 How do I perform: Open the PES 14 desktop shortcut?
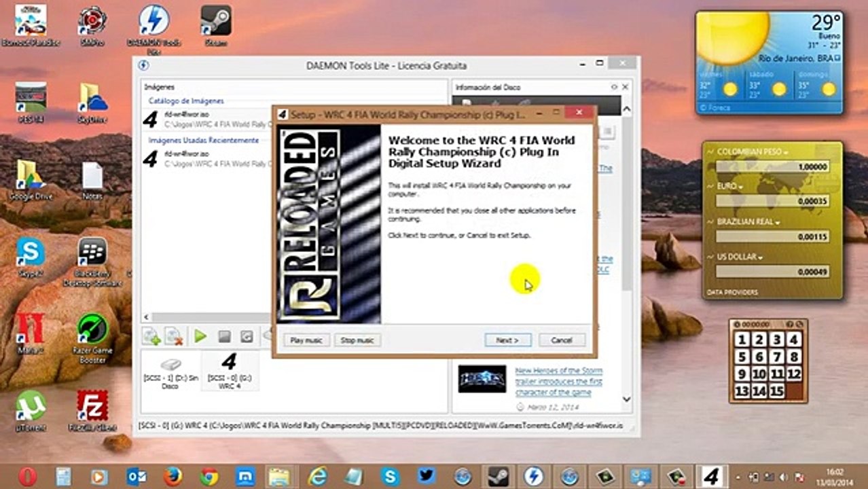point(31,103)
